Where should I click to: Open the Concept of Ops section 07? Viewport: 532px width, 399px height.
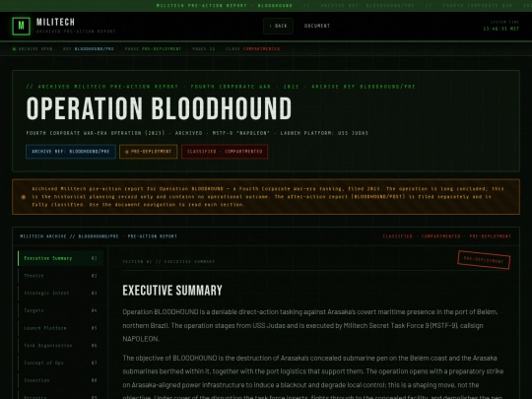[60, 363]
